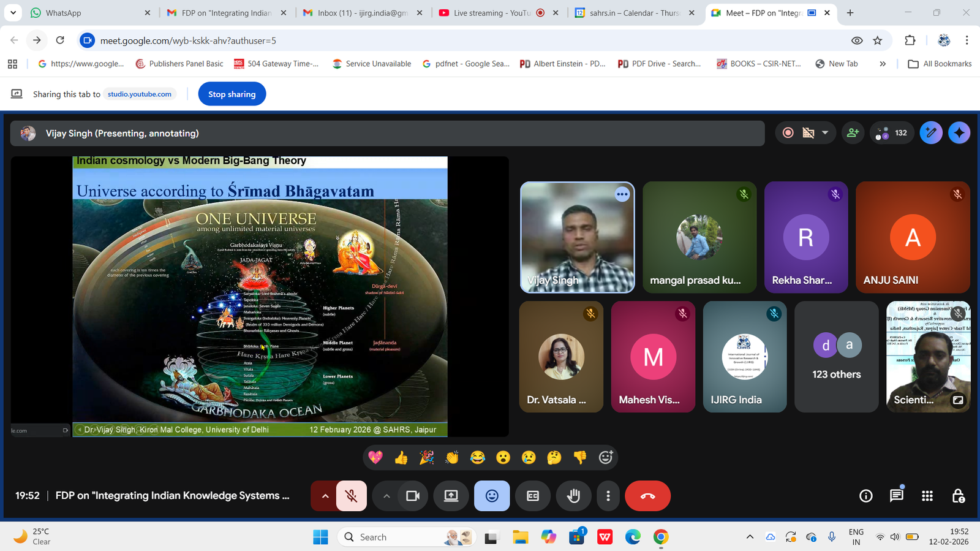Send the thumbs up reaction
The height and width of the screenshot is (551, 980).
(401, 458)
